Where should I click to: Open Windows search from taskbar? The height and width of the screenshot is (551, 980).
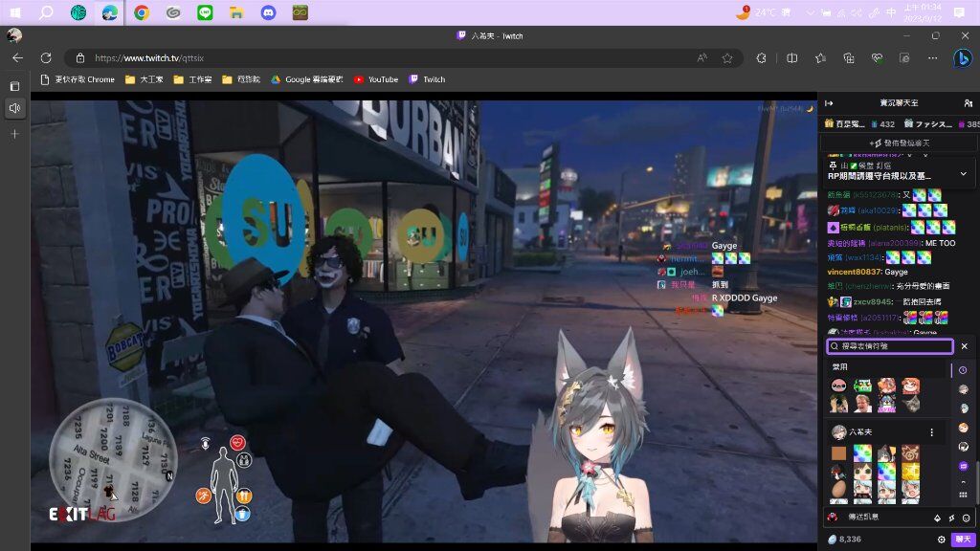pos(46,12)
